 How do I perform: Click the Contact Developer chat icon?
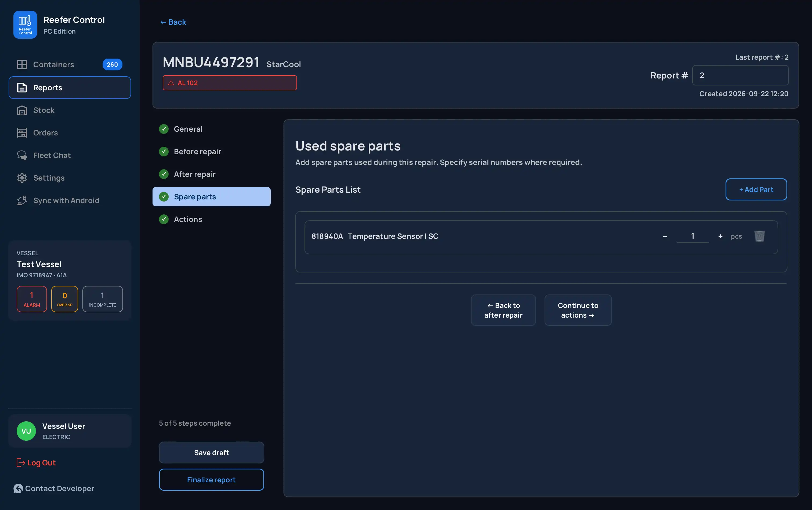tap(18, 489)
